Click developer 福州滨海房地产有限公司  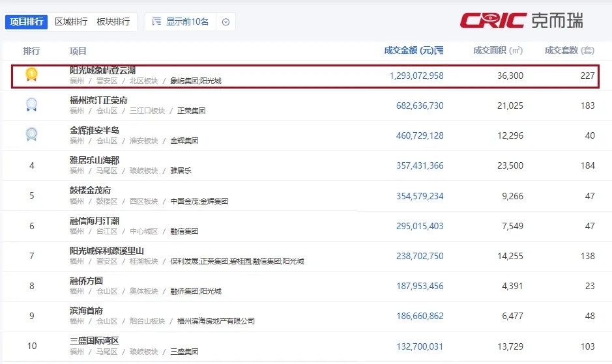point(216,322)
